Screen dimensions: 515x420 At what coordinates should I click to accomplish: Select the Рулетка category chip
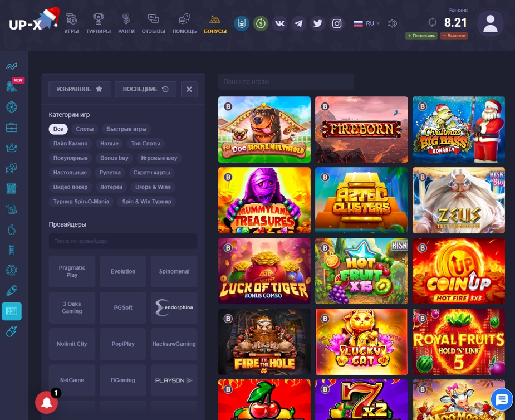pyautogui.click(x=110, y=172)
